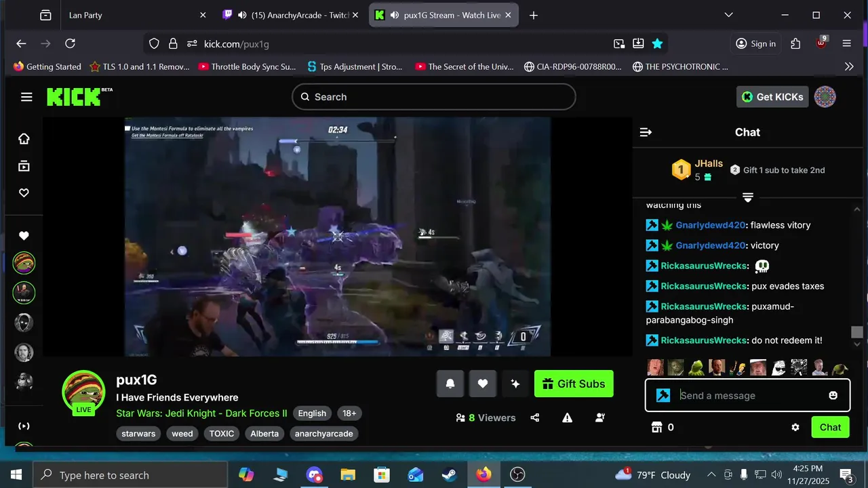Toggle stream notifications bell
Viewport: 868px width, 488px height.
[x=450, y=384]
